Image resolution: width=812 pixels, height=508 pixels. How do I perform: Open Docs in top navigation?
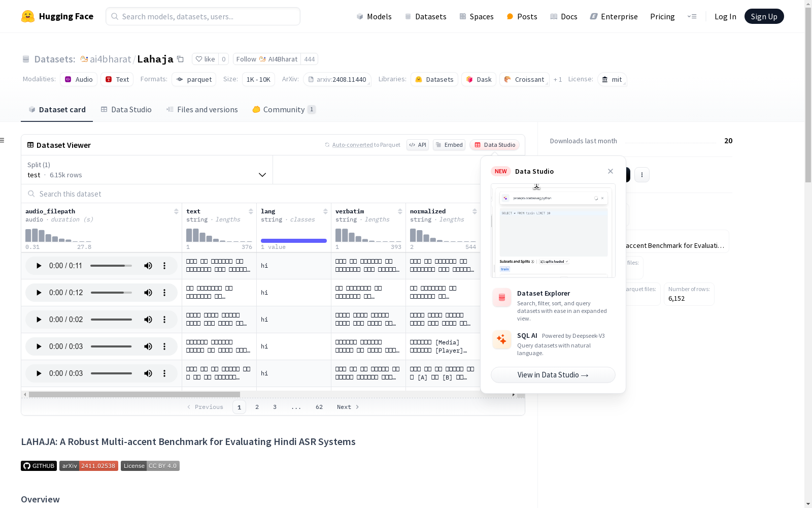coord(564,16)
